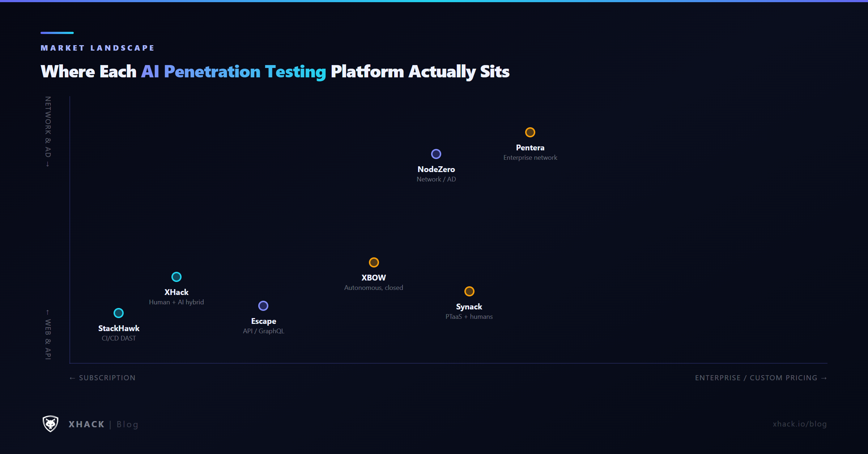Click the MARKET LANDSCAPE heading
This screenshot has width=868, height=454.
98,48
